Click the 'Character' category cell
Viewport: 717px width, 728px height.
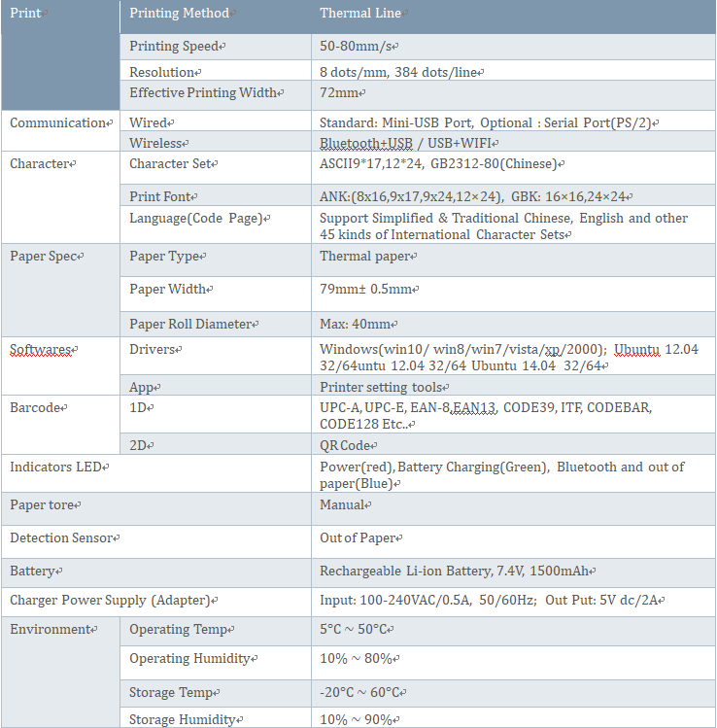pos(60,197)
